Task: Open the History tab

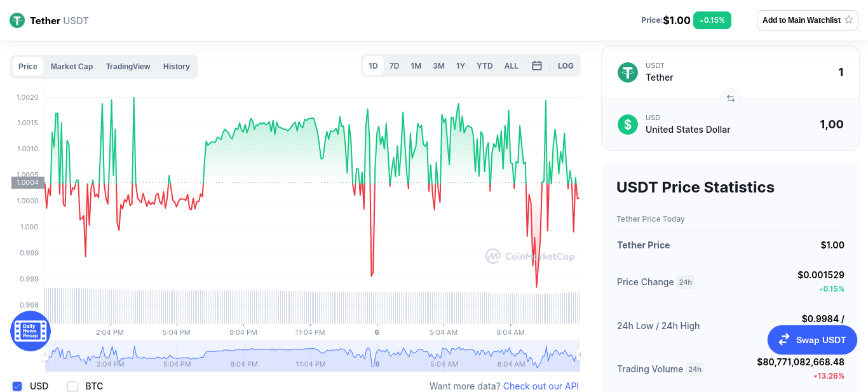Action: click(x=177, y=67)
